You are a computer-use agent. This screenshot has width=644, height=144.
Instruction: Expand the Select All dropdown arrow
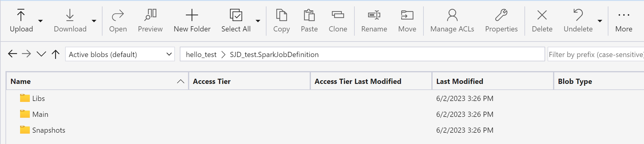(x=258, y=21)
